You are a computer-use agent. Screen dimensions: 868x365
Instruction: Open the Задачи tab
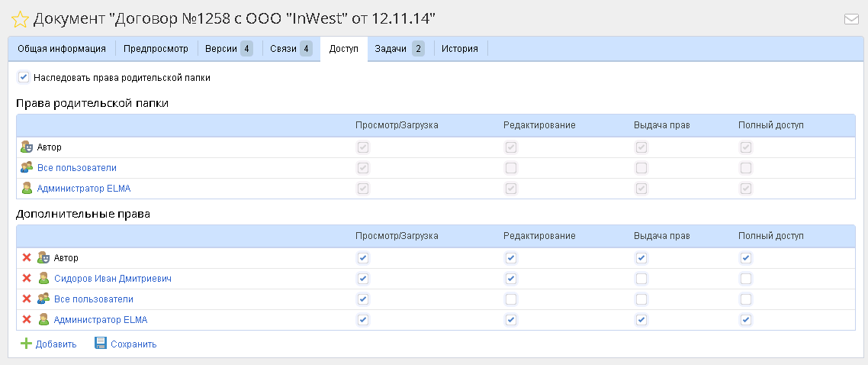[x=400, y=48]
